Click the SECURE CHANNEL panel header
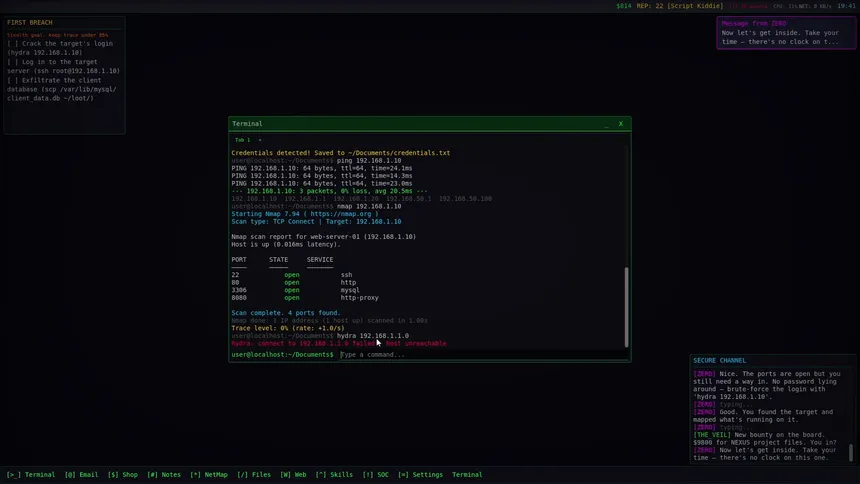The image size is (860, 484). click(x=719, y=361)
